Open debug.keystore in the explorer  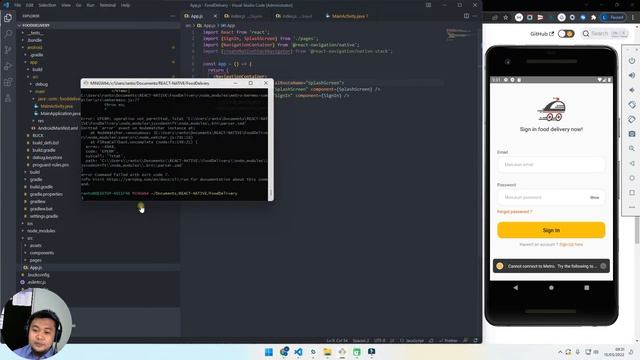[x=47, y=158]
